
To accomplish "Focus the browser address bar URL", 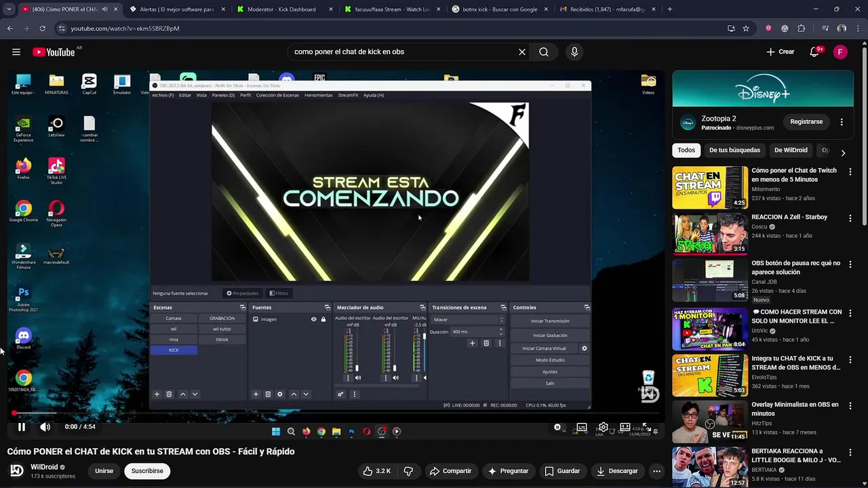I will [x=125, y=28].
